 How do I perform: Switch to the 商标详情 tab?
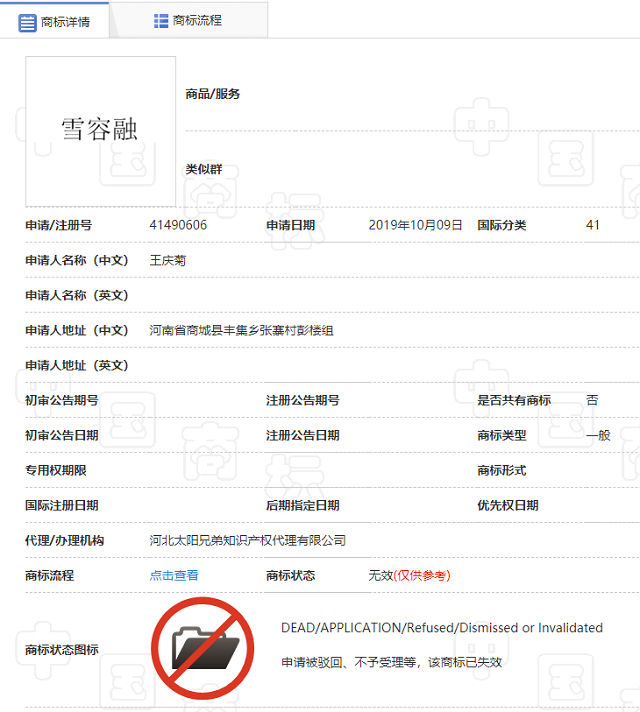click(55, 20)
